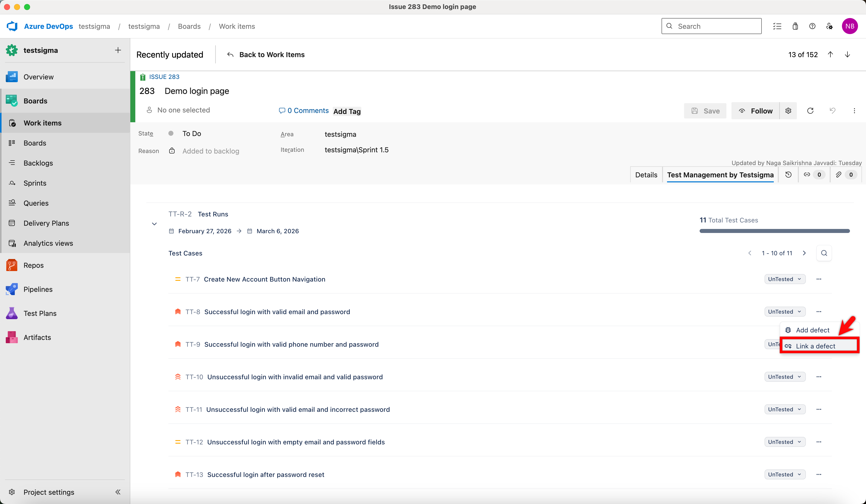This screenshot has height=504, width=866.
Task: Go to next work item with down arrow
Action: coord(847,55)
